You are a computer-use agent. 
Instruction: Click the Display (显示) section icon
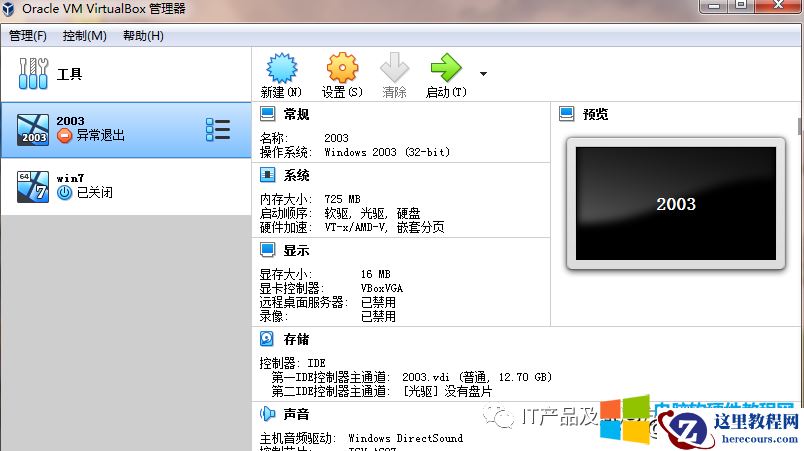tap(267, 250)
